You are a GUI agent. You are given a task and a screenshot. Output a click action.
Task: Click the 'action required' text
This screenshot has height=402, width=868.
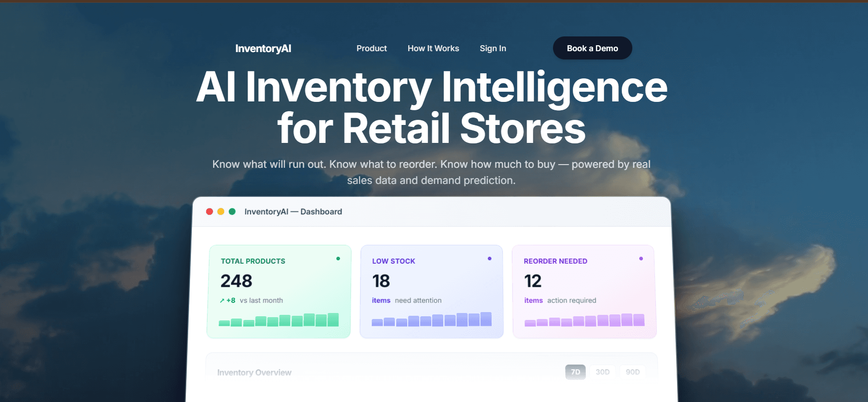pos(572,301)
